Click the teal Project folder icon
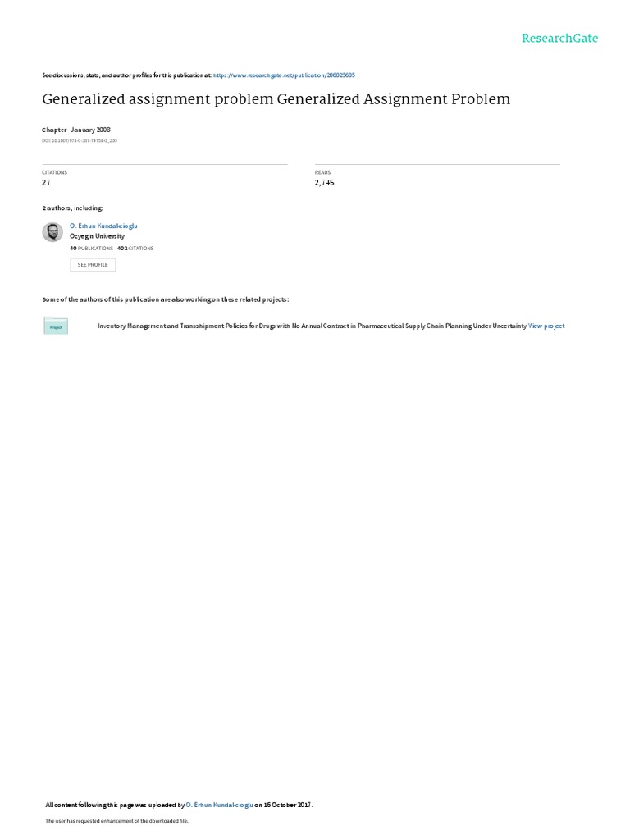This screenshot has height=840, width=630. (56, 326)
